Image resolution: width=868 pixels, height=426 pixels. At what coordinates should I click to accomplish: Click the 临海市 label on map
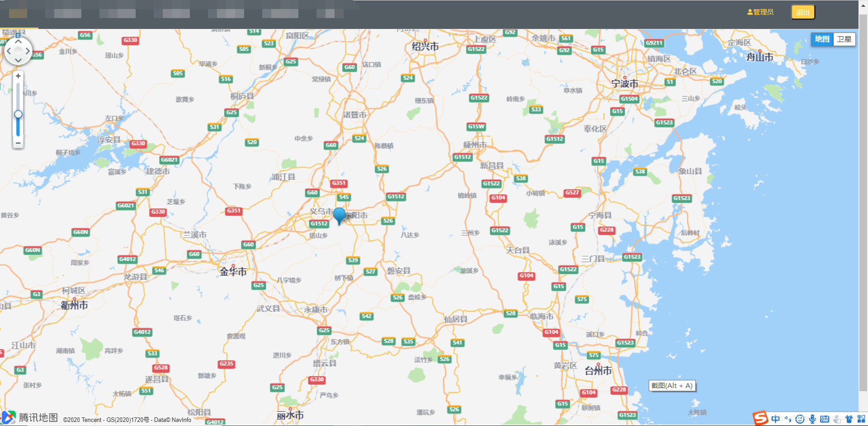[x=542, y=316]
